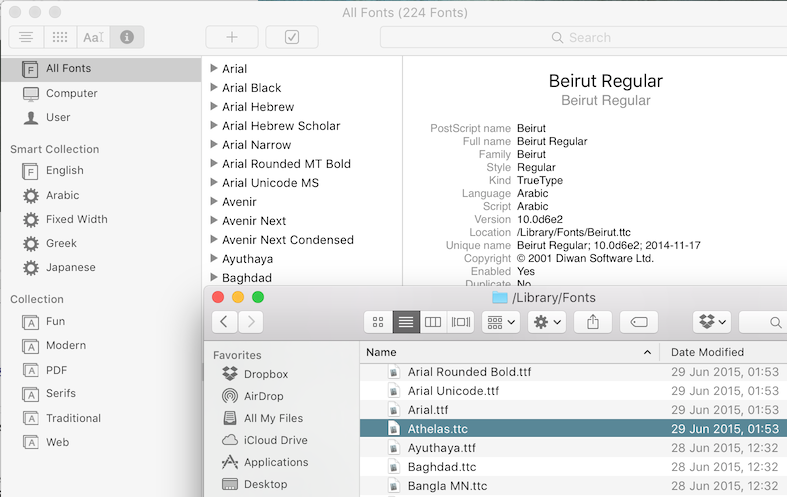Switch to Sample preview mode
The image size is (787, 497).
coord(26,37)
